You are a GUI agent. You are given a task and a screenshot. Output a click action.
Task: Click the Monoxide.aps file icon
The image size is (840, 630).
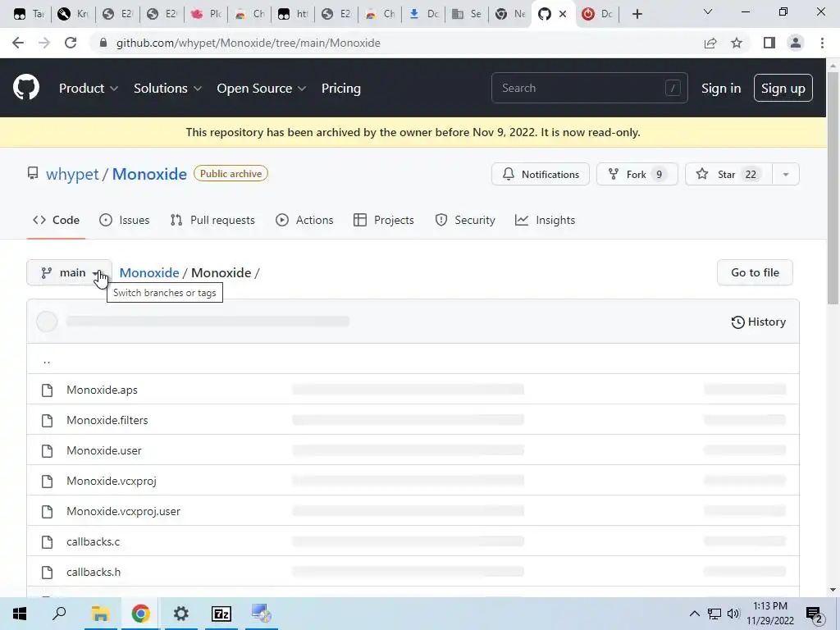point(47,390)
